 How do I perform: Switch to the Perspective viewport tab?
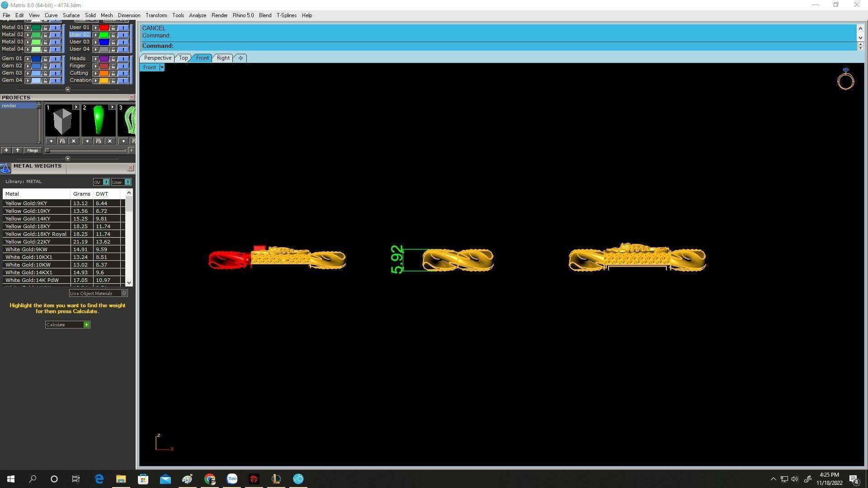coord(157,58)
